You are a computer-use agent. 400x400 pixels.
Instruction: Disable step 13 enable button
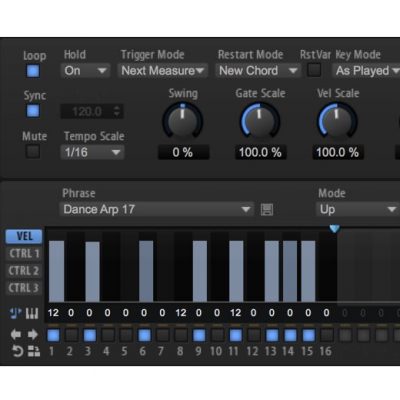tap(272, 335)
